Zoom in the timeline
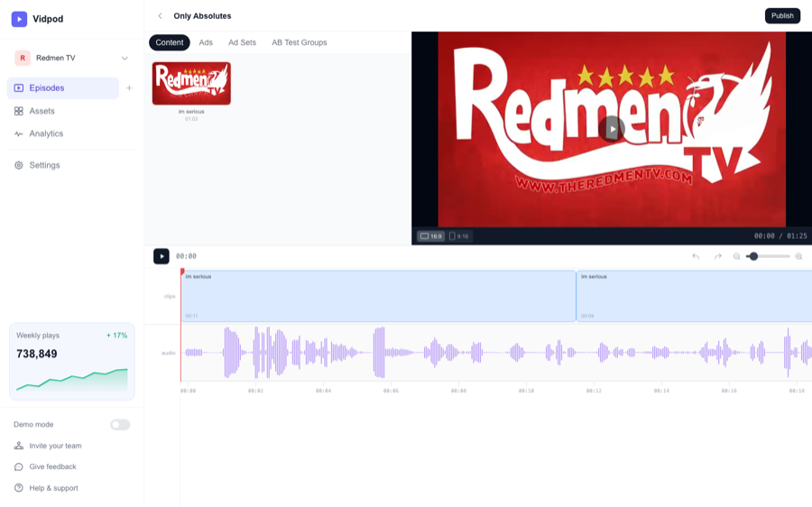 pyautogui.click(x=798, y=256)
